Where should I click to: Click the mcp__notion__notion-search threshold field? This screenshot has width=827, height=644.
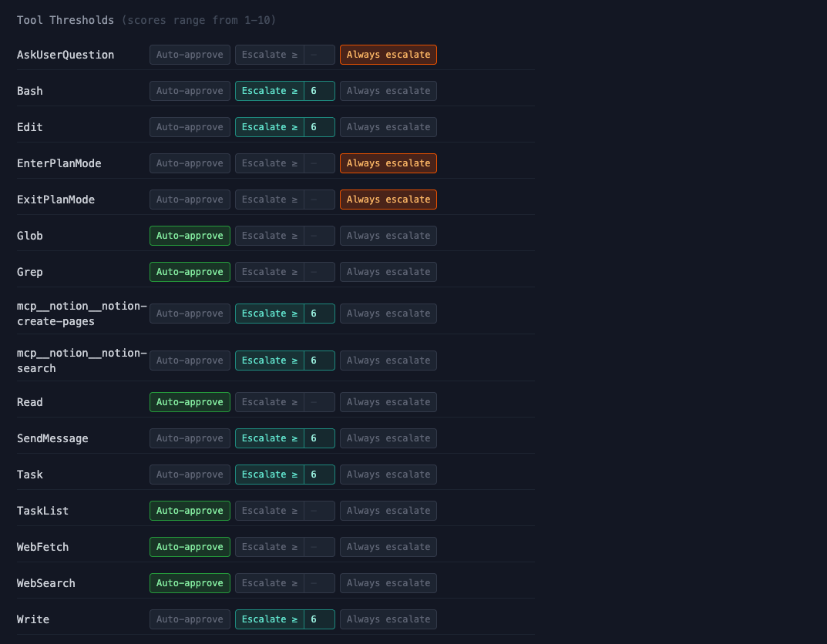[320, 360]
